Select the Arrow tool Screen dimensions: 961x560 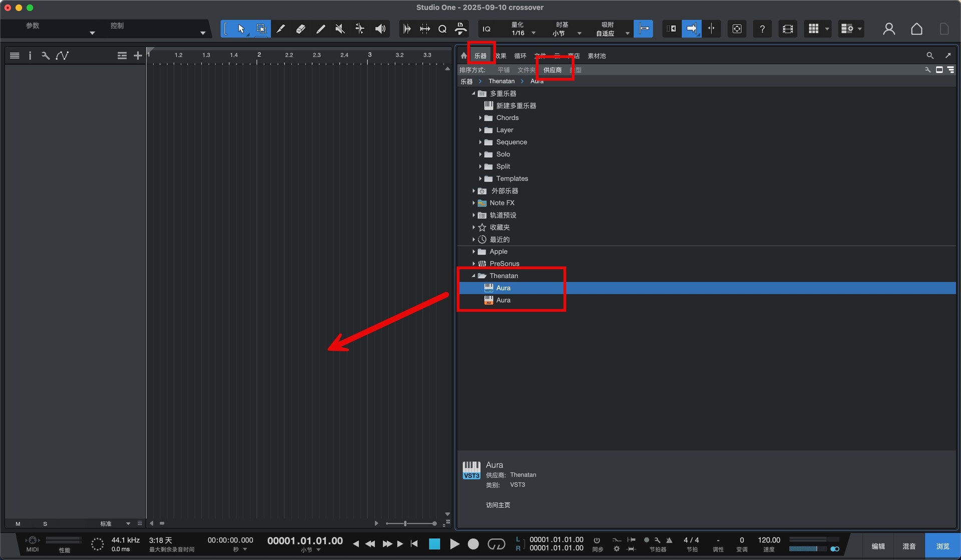[x=241, y=29]
